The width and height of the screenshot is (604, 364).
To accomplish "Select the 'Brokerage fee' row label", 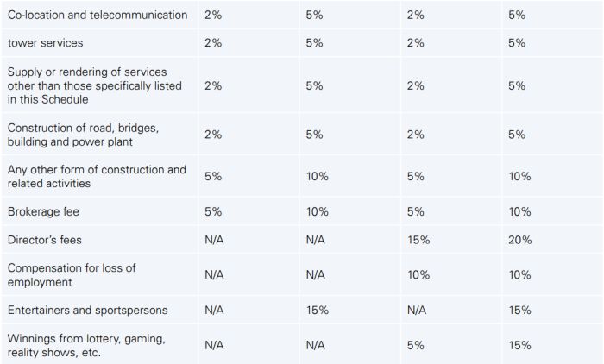I will 44,210.
